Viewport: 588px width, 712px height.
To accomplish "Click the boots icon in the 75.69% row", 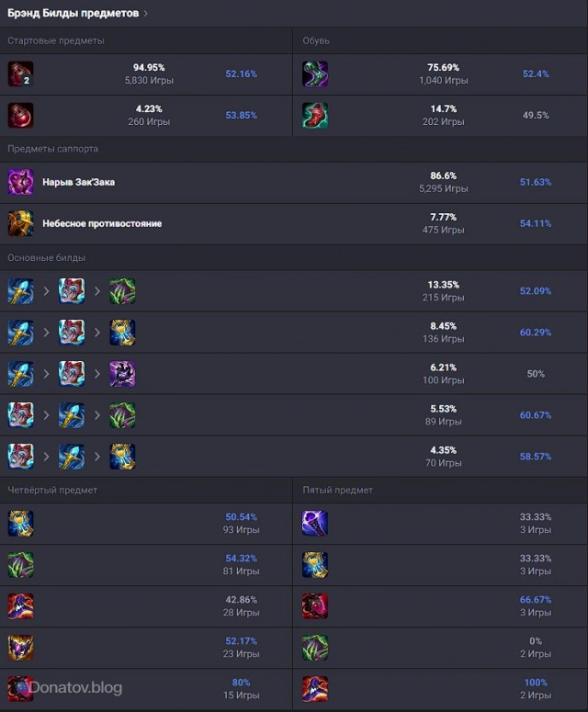I will point(315,74).
